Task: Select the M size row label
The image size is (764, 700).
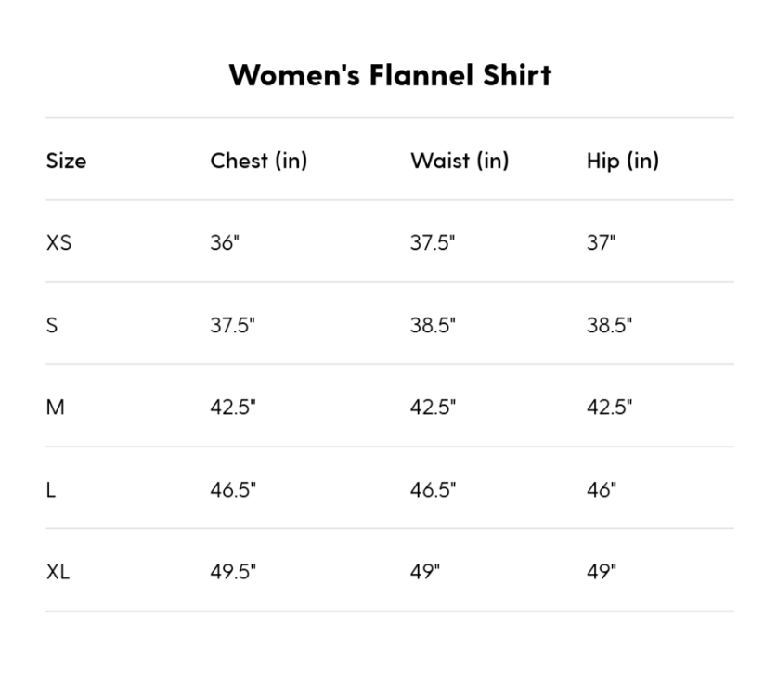Action: (56, 408)
